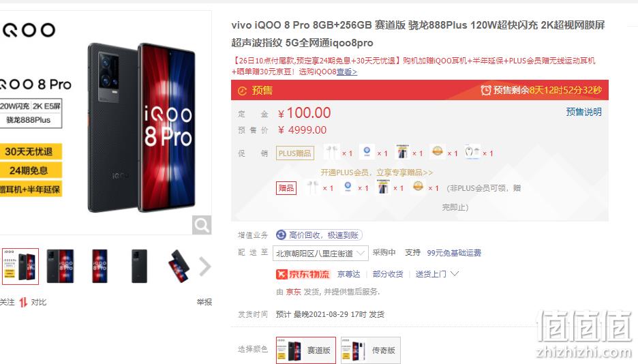638x364 pixels.
Task: Click 开通PLUS会员 立享专享赠品 link
Action: (376, 172)
